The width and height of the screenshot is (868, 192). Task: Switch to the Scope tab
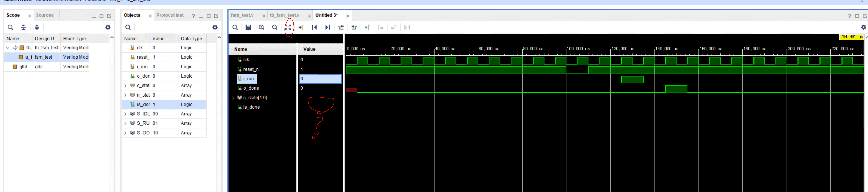pos(13,15)
